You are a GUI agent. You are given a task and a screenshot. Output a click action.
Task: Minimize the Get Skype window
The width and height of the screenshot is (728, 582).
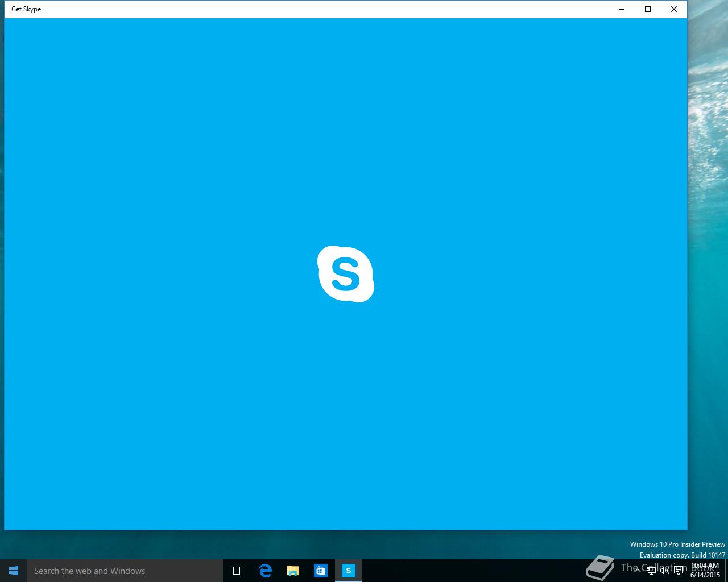click(x=622, y=9)
